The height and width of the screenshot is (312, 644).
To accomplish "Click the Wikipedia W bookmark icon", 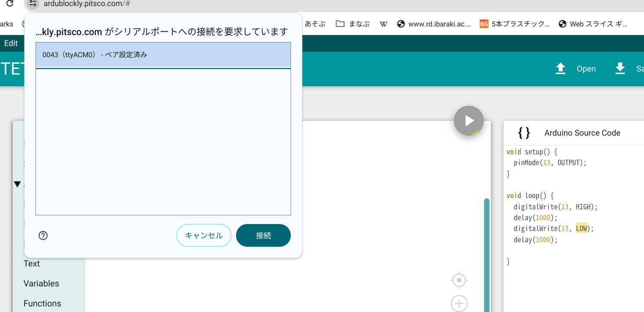I will tap(383, 24).
